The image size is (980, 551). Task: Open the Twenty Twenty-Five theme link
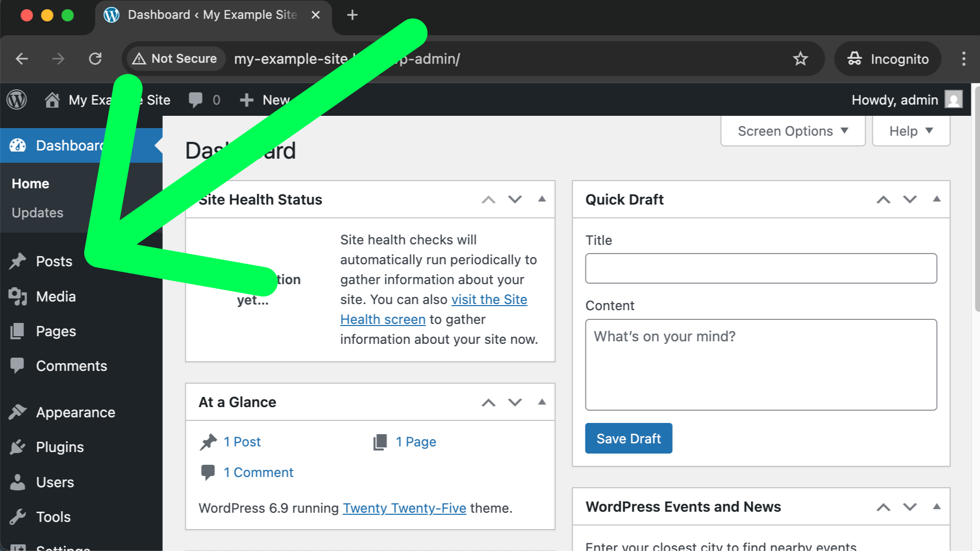click(404, 508)
